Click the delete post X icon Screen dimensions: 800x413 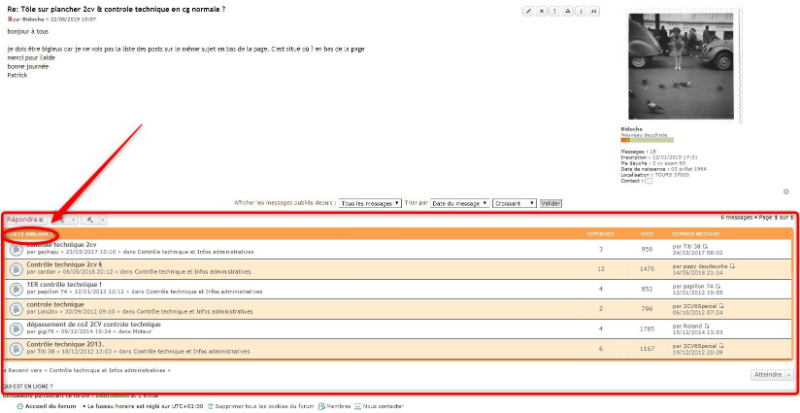(542, 11)
